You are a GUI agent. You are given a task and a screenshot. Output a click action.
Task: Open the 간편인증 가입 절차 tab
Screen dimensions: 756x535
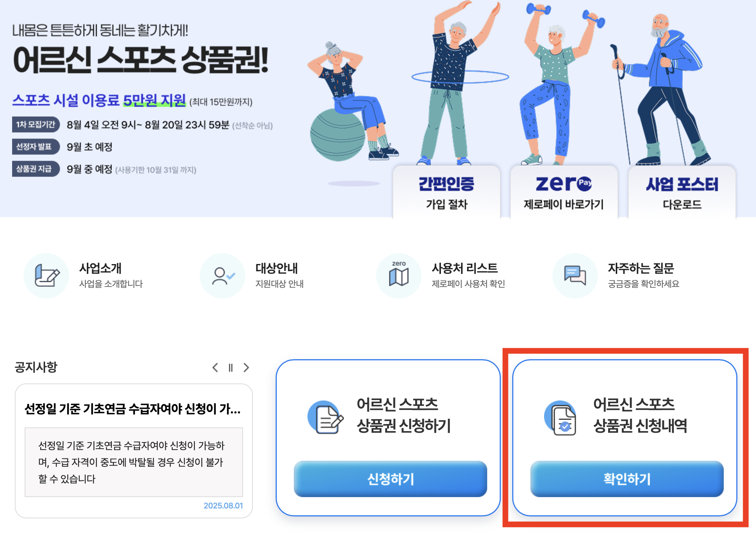[x=447, y=192]
